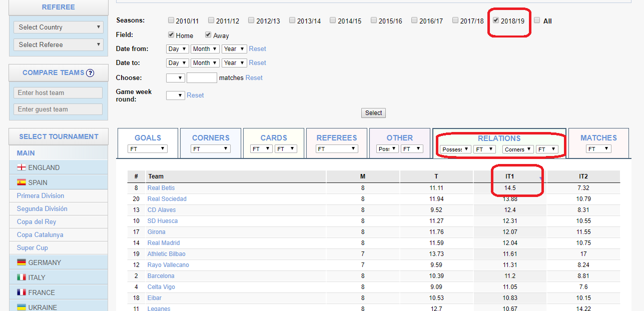644x311 pixels.
Task: Open Date to Day dropdown
Action: tap(177, 63)
